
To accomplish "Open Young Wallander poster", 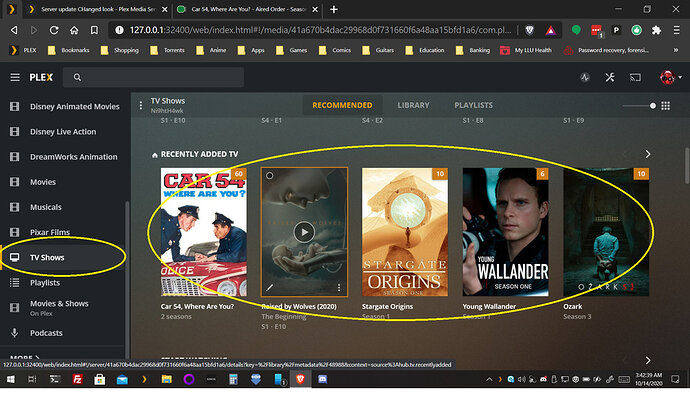I will click(505, 232).
